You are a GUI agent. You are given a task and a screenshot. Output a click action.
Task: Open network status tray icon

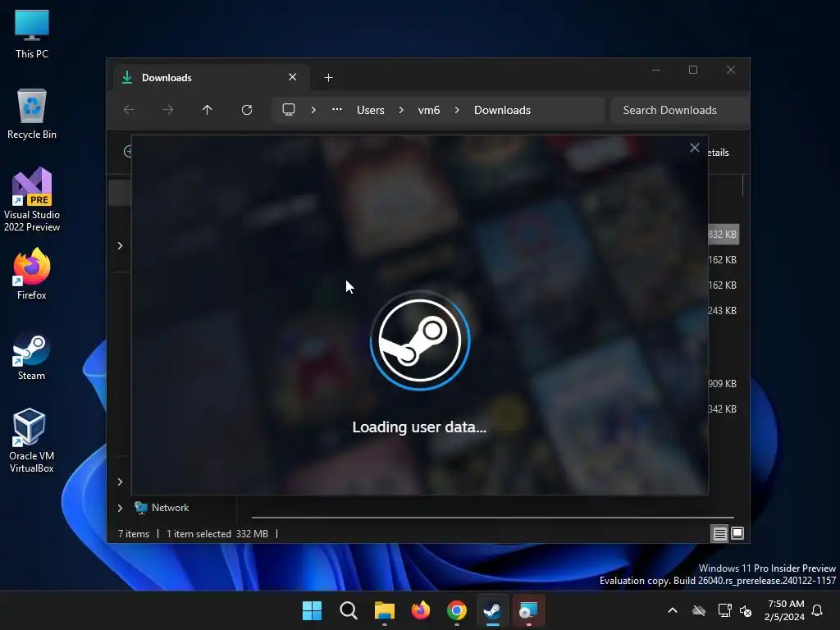click(x=725, y=610)
